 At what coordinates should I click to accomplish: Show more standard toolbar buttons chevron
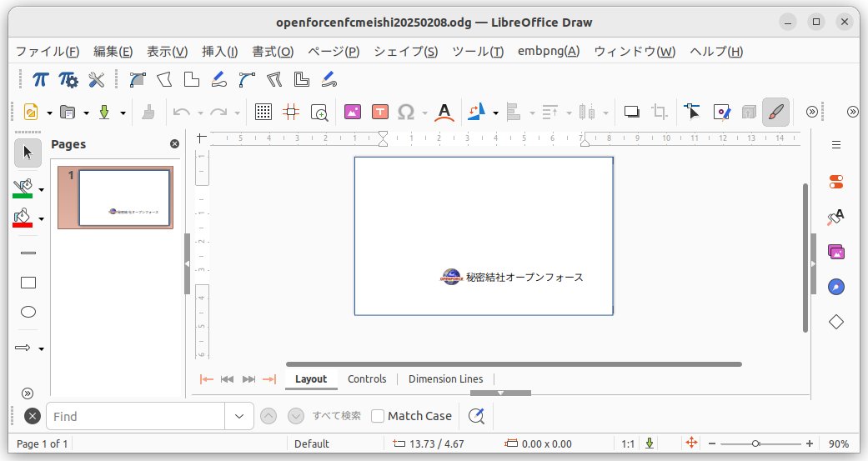point(811,112)
